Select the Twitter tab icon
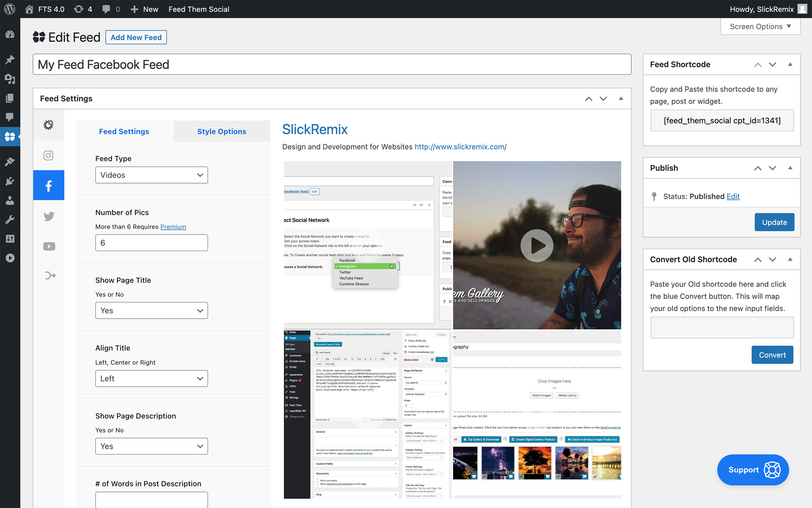 (49, 216)
